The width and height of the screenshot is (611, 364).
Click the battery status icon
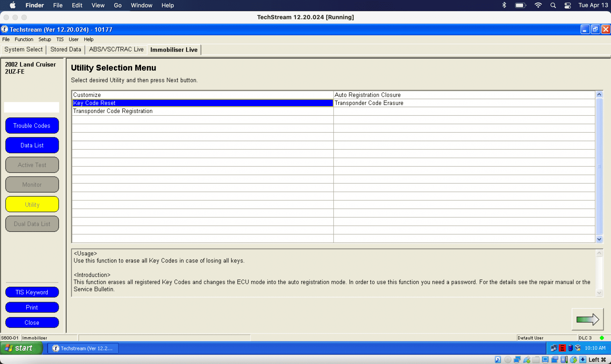coord(521,5)
